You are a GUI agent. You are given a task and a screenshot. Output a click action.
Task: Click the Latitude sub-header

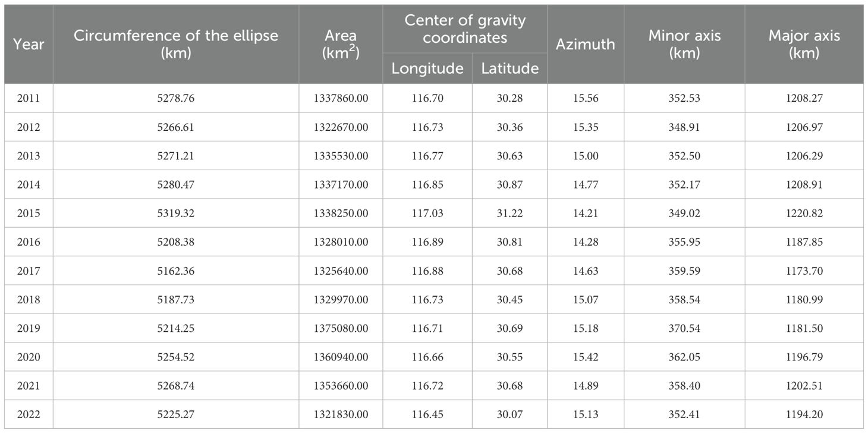pyautogui.click(x=510, y=68)
